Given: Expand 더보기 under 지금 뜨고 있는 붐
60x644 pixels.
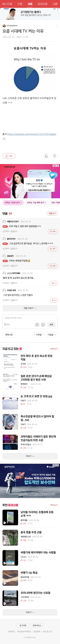Looking at the screenshot, I should point(30,456).
